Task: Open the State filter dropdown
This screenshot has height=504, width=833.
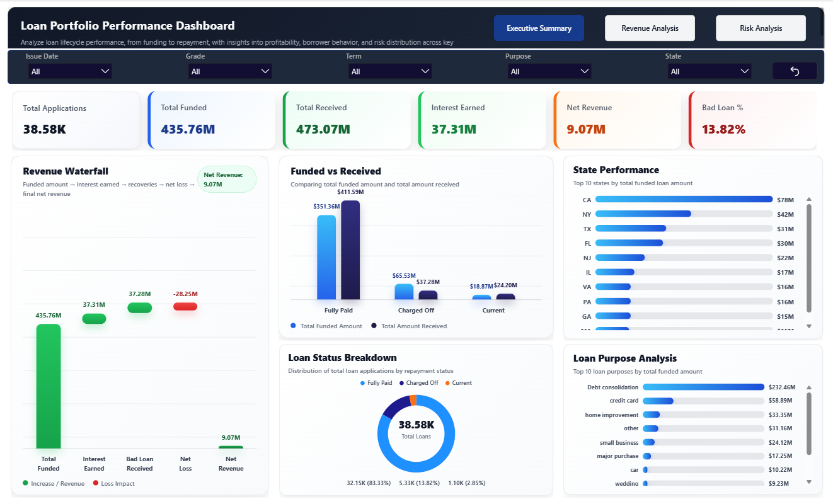Action: (x=709, y=71)
